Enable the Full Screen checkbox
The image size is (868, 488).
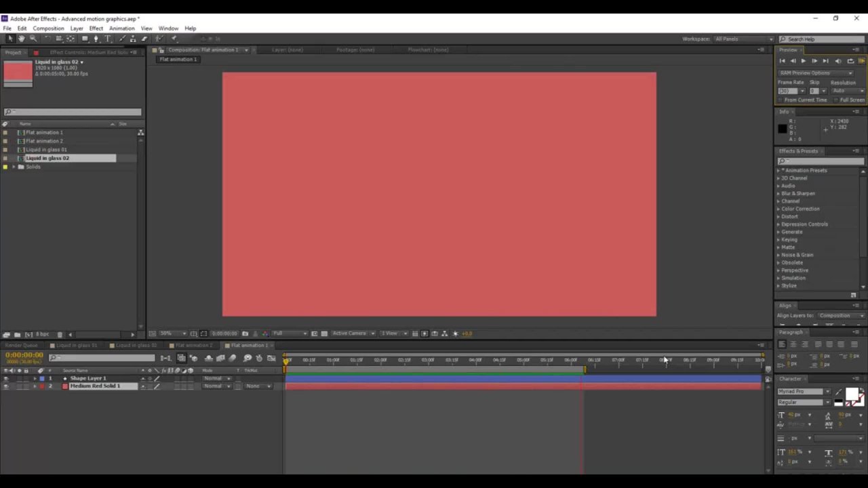coord(837,100)
